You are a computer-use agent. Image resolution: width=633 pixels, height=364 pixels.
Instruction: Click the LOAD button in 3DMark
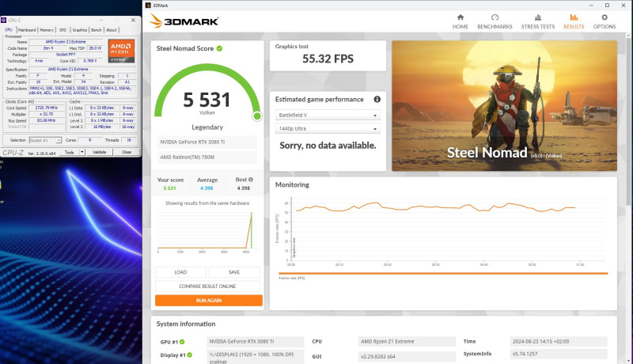point(180,272)
